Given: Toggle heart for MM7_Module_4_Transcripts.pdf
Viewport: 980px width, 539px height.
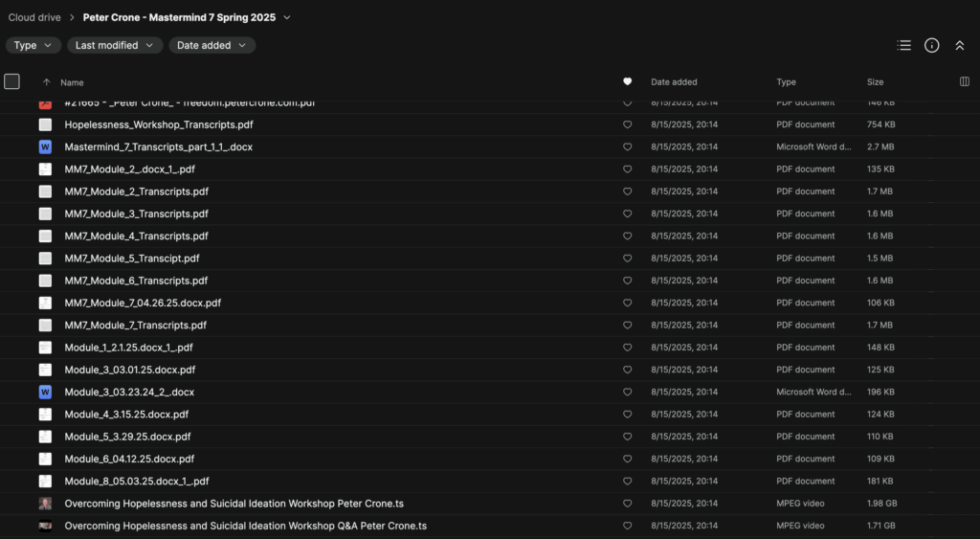Looking at the screenshot, I should click(628, 236).
